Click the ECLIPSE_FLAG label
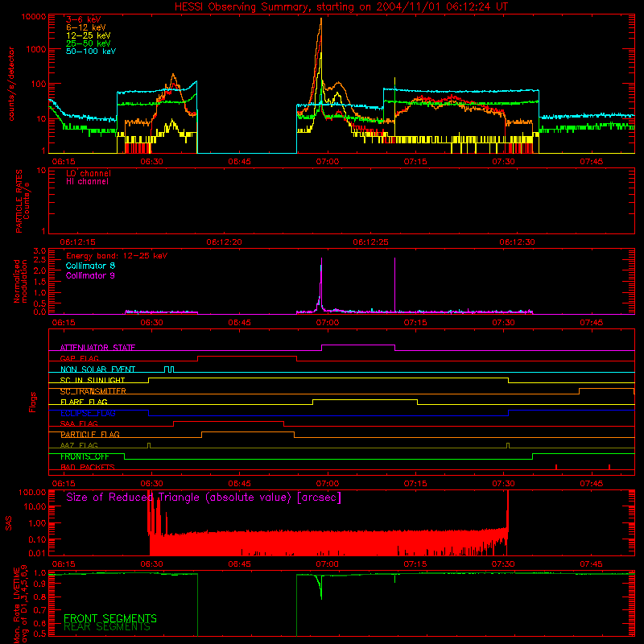Viewport: 644px width, 644px height. point(88,413)
